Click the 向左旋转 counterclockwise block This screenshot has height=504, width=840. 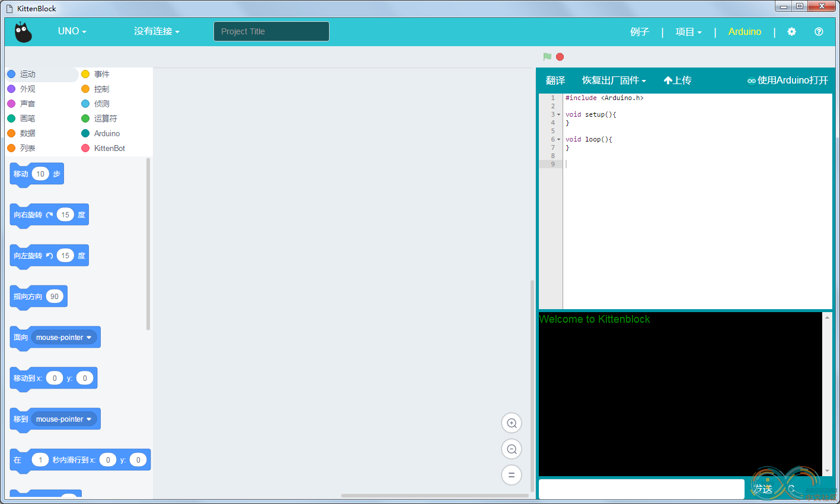tap(49, 256)
